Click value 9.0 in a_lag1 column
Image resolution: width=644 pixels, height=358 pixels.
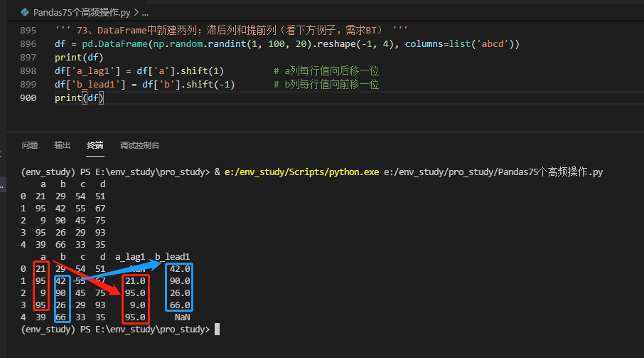point(138,305)
